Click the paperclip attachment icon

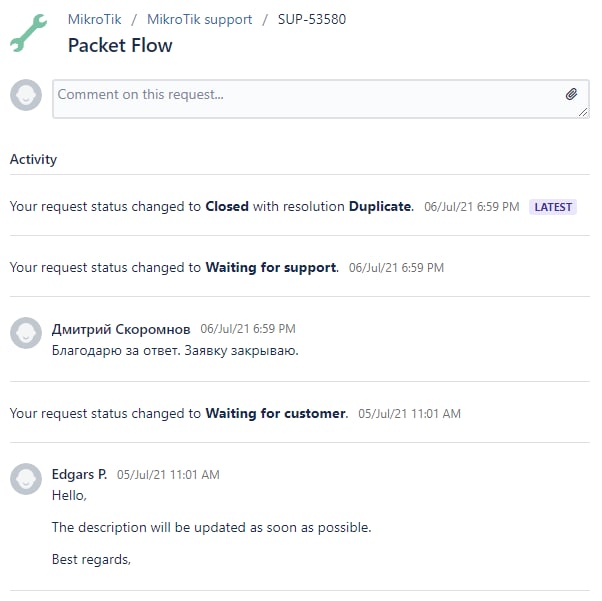(x=571, y=94)
